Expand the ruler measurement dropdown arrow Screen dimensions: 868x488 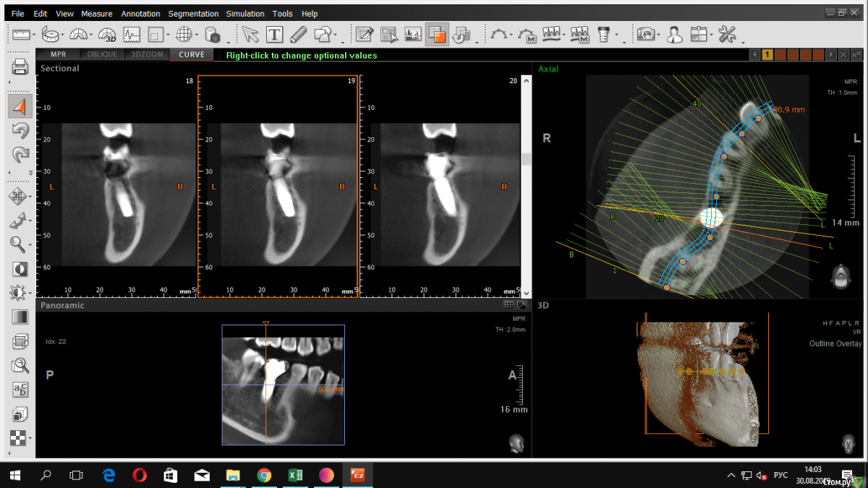pyautogui.click(x=35, y=35)
